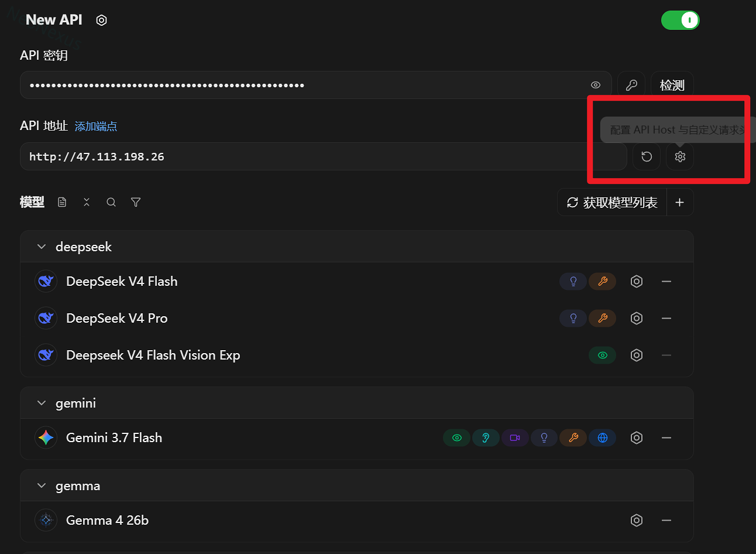The height and width of the screenshot is (554, 756).
Task: Click the gemma group heading text
Action: tap(78, 486)
